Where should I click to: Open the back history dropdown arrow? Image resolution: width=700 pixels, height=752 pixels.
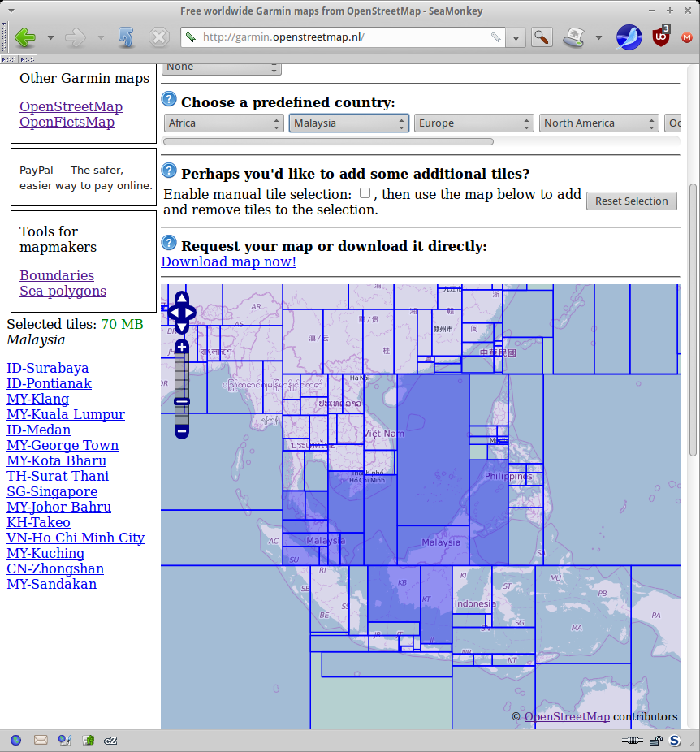tap(50, 37)
